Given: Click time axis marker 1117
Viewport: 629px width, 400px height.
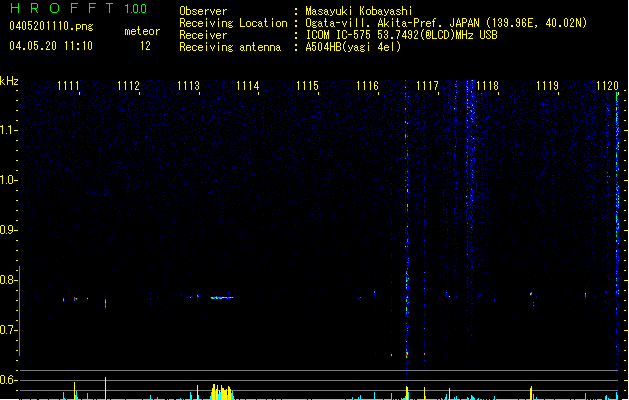Looking at the screenshot, I should 427,86.
